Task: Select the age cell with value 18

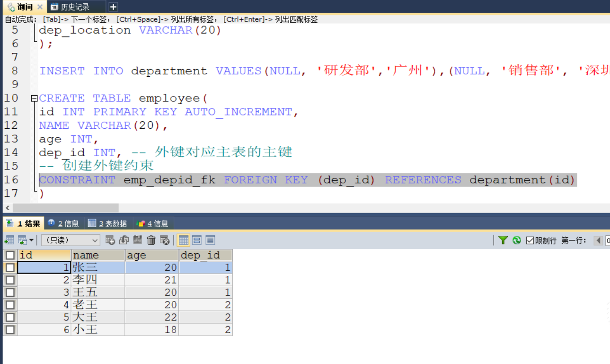Action: click(152, 329)
